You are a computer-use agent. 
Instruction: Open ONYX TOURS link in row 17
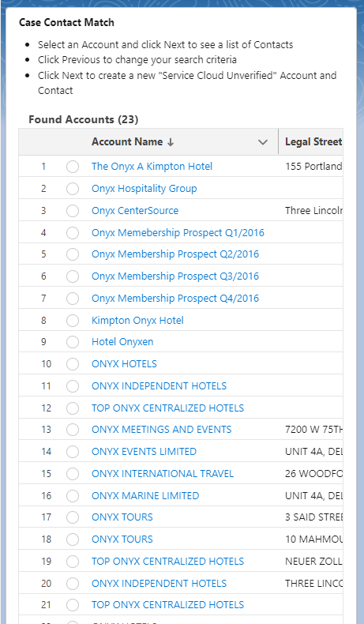122,517
